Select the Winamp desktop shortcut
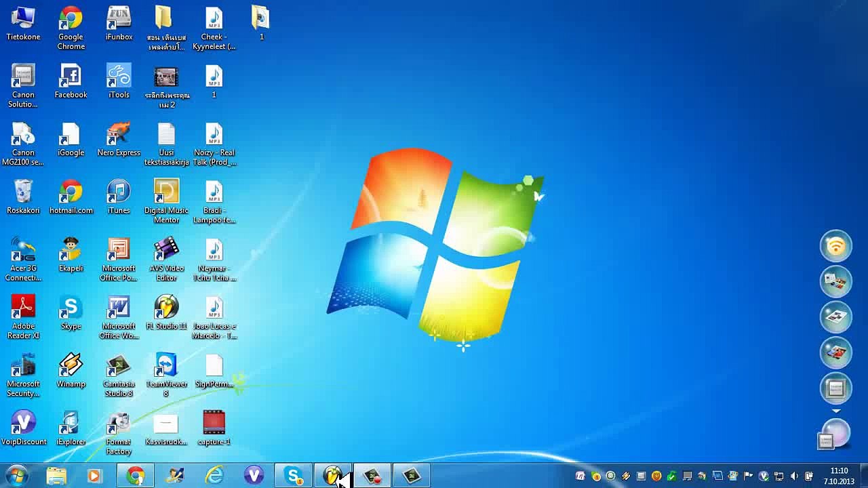The height and width of the screenshot is (488, 868). tap(71, 370)
